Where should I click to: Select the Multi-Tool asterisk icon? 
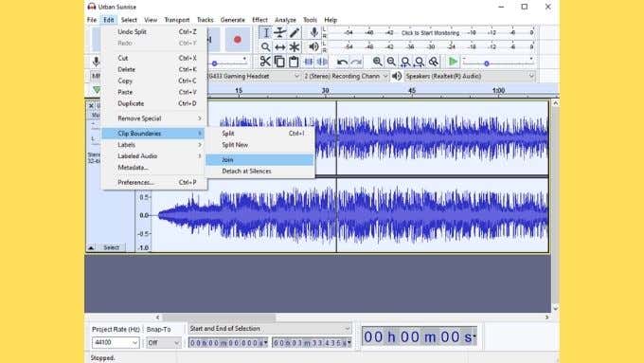click(x=295, y=47)
